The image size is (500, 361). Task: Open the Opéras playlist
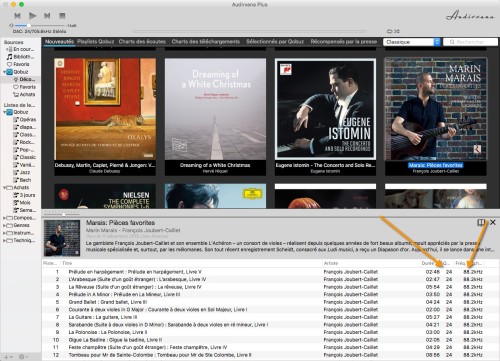[25, 120]
